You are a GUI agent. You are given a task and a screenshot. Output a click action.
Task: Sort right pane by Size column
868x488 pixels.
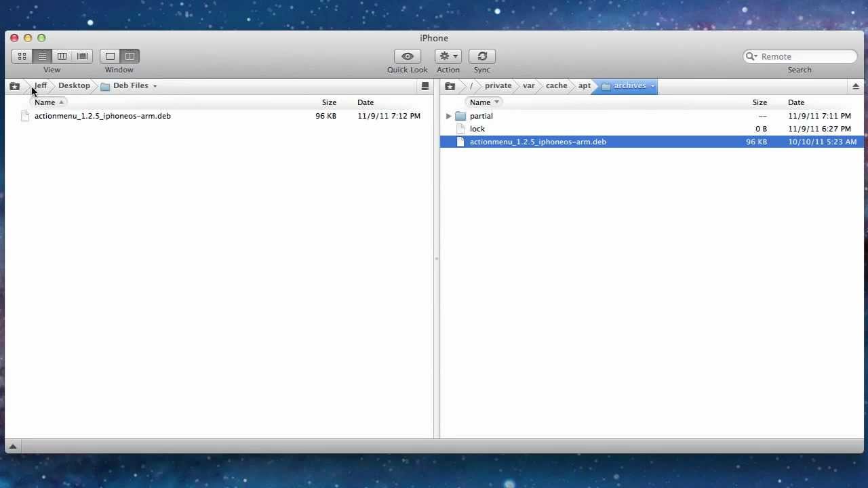coord(759,102)
